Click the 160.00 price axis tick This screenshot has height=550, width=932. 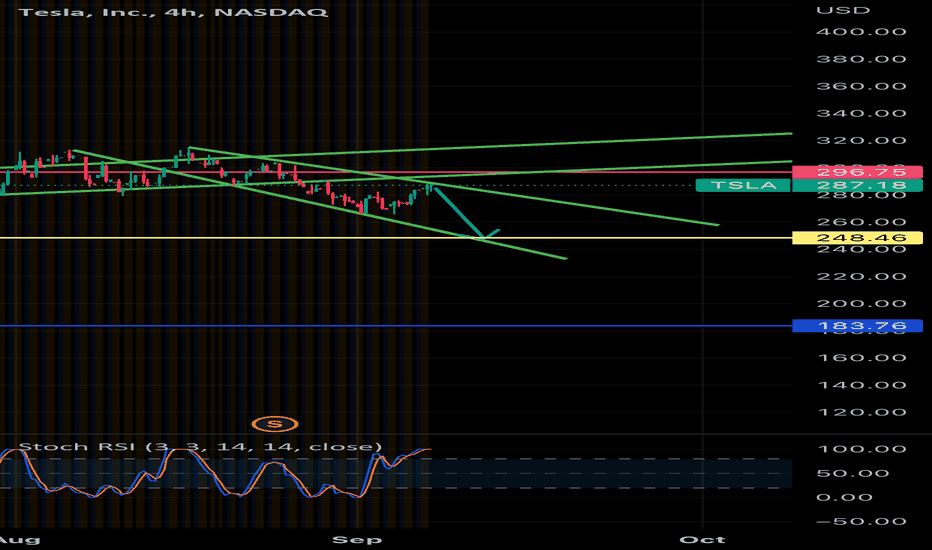pos(861,358)
